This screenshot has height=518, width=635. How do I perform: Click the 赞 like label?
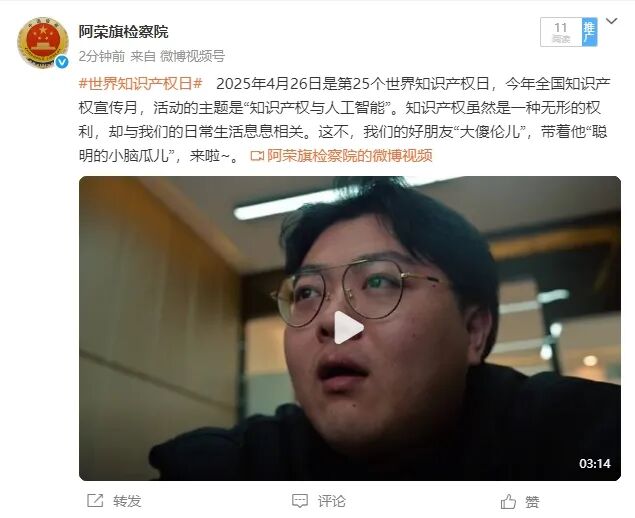[533, 502]
